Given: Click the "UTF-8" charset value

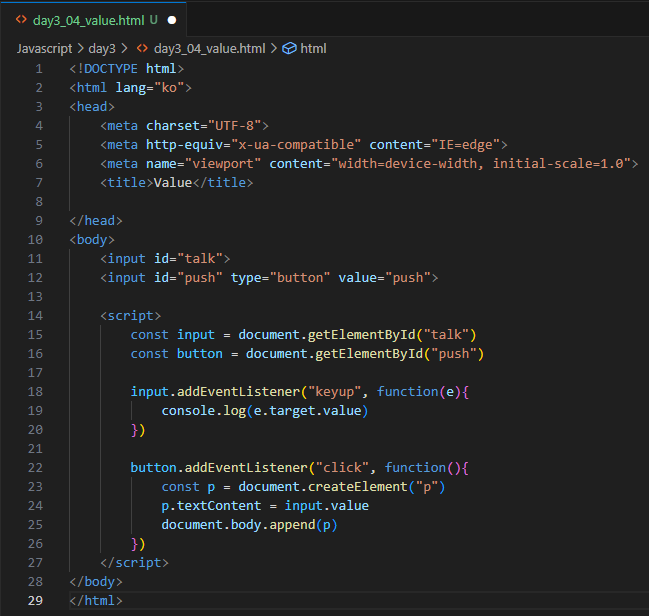Looking at the screenshot, I should point(234,125).
